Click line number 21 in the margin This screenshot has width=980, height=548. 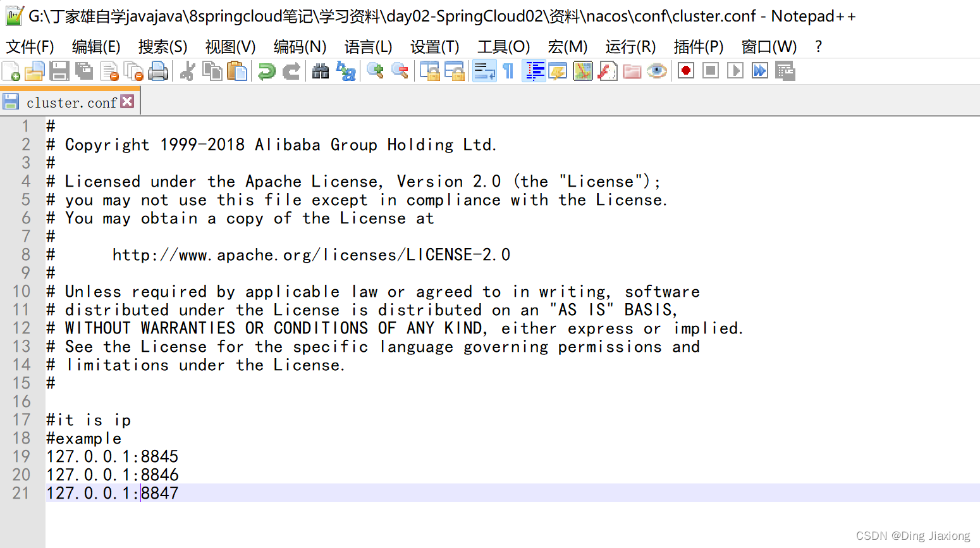pyautogui.click(x=21, y=494)
